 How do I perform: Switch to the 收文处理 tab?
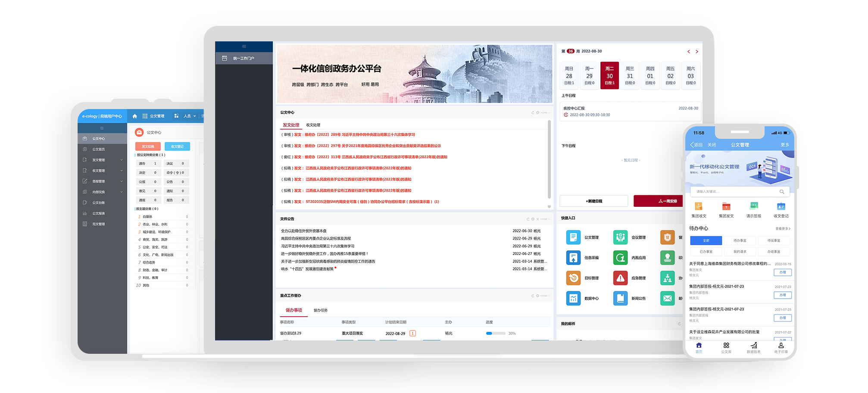click(313, 125)
